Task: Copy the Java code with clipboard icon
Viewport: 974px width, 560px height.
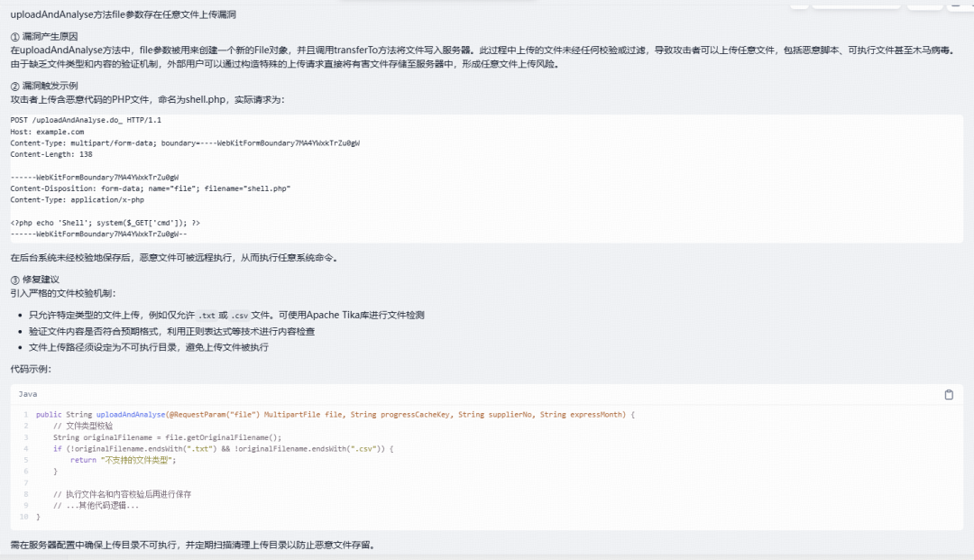Action: click(949, 395)
